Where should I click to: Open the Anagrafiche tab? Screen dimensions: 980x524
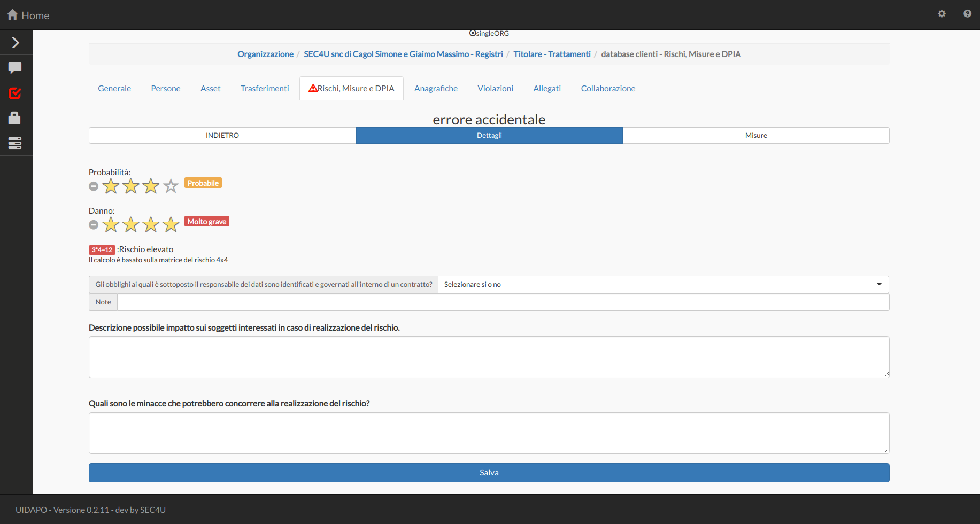point(436,89)
